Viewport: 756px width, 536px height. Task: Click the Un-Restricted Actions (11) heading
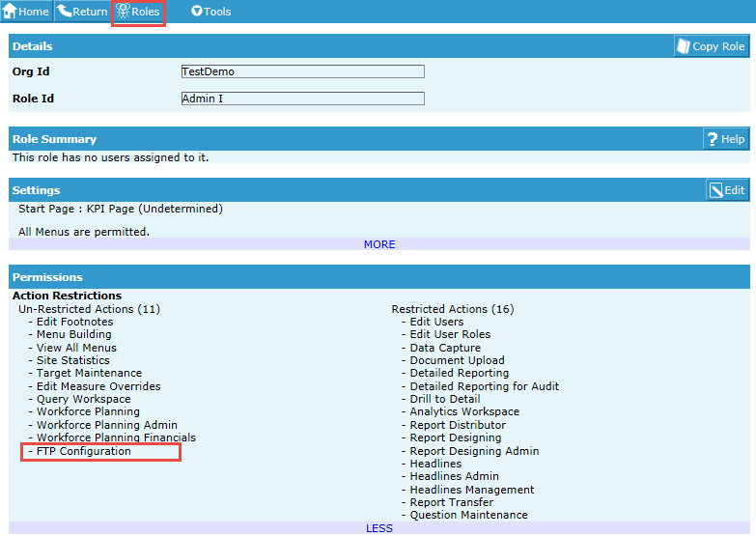pyautogui.click(x=89, y=309)
